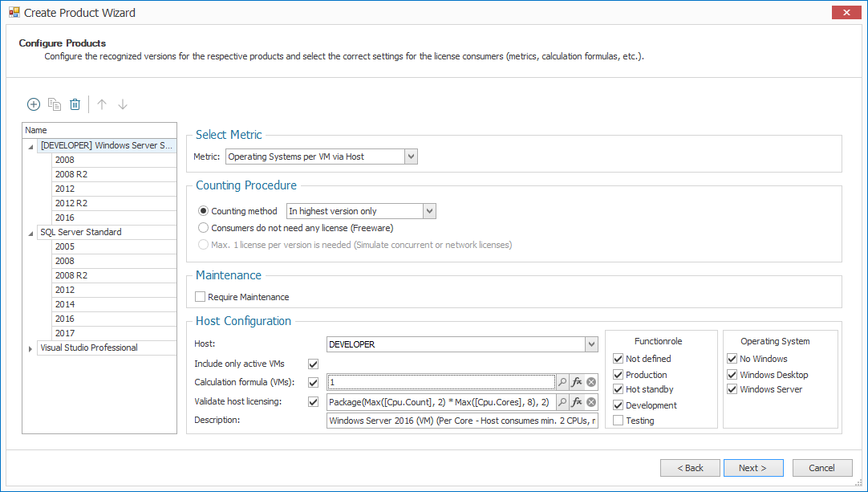Click the Next button
868x492 pixels.
[x=753, y=468]
